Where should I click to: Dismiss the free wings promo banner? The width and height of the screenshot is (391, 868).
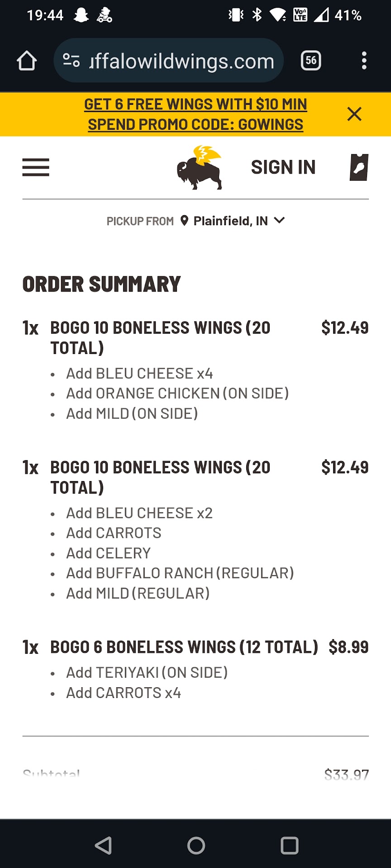[354, 114]
